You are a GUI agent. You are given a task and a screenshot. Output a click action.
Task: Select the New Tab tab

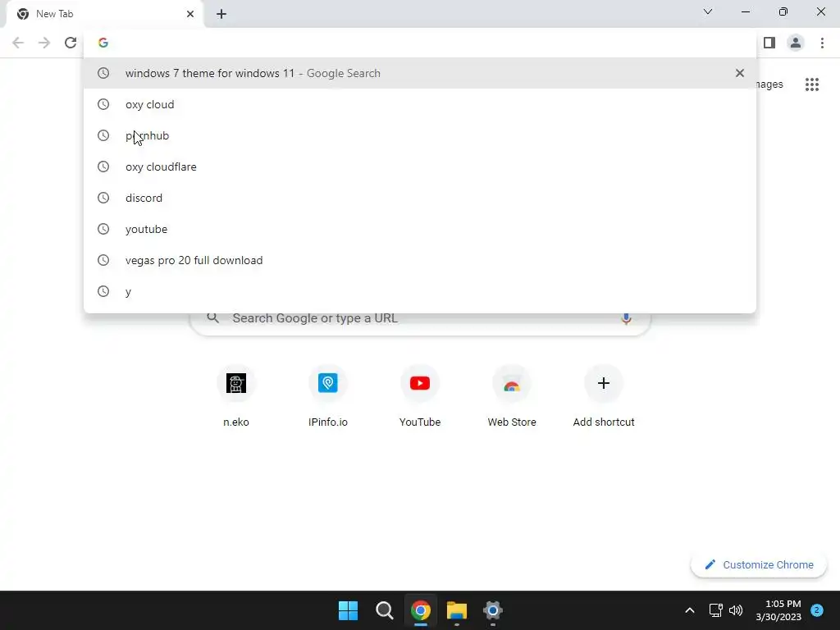click(104, 14)
